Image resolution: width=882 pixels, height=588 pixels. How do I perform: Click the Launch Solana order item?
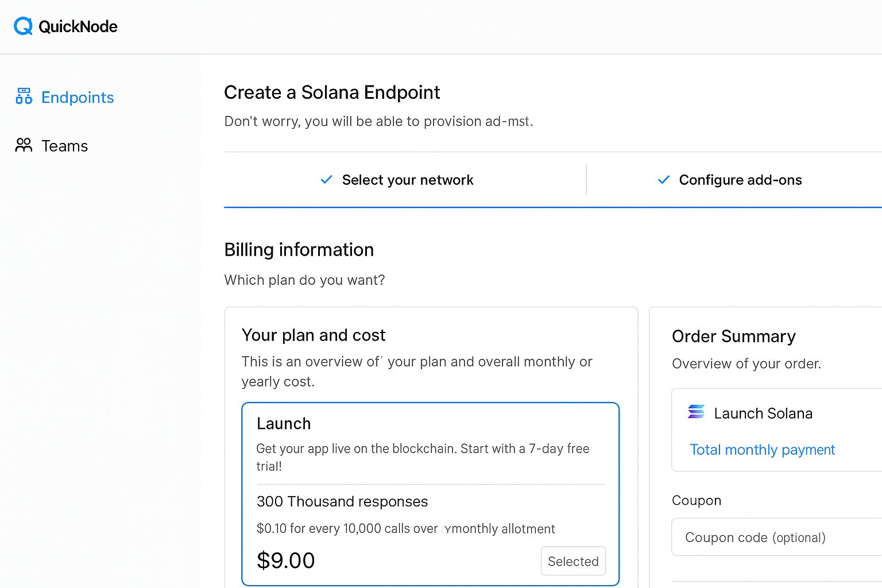[763, 413]
